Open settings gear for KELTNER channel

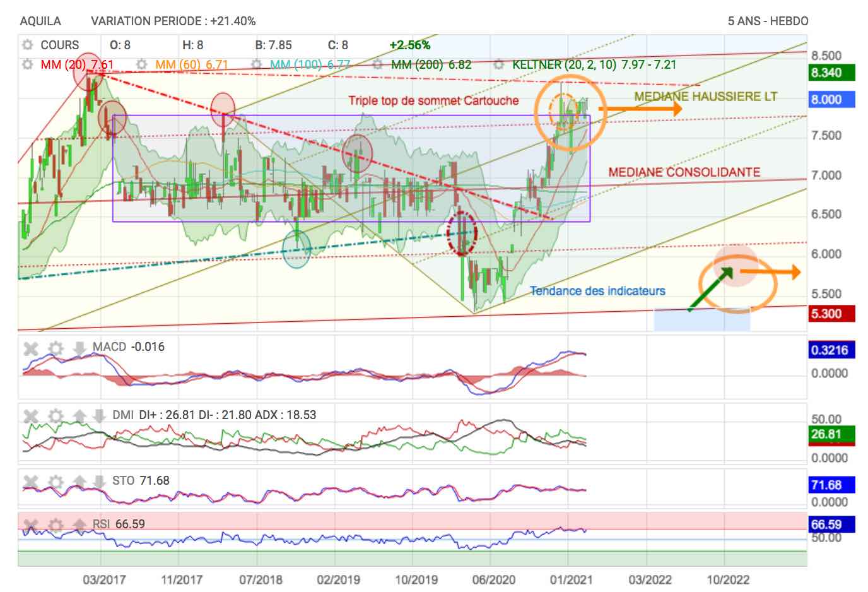tap(499, 64)
